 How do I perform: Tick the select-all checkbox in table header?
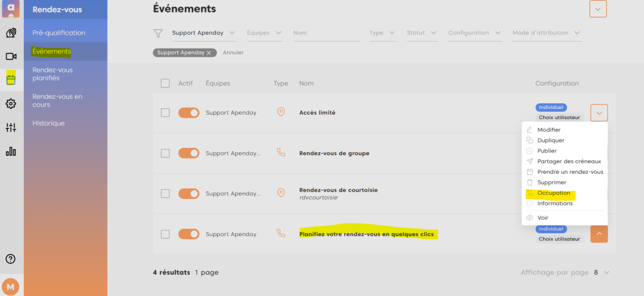[165, 83]
